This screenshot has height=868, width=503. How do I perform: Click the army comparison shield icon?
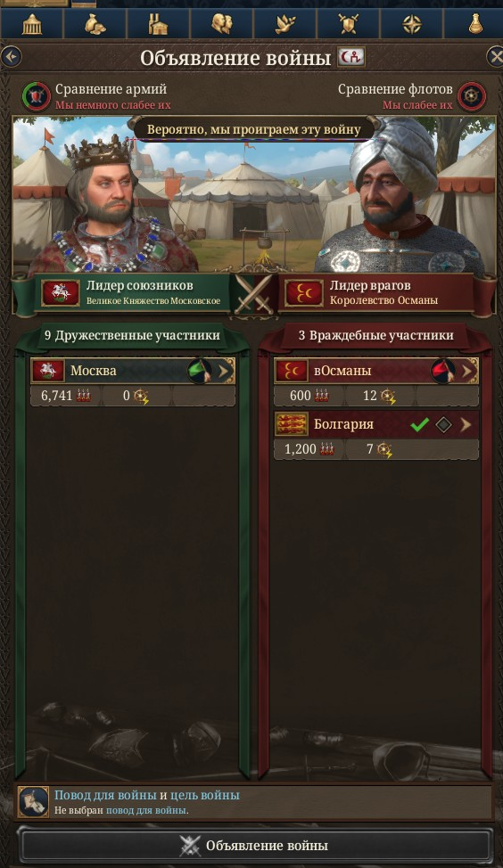coord(36,95)
